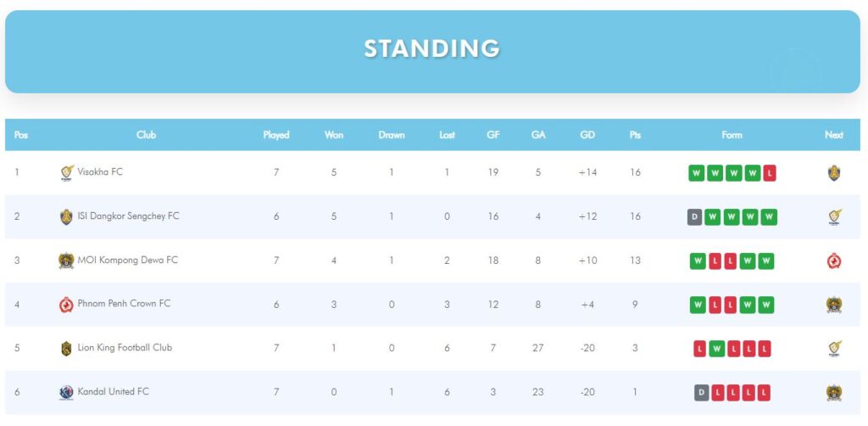The image size is (868, 426).
Task: Sort table by the Pts column header
Action: pyautogui.click(x=635, y=135)
